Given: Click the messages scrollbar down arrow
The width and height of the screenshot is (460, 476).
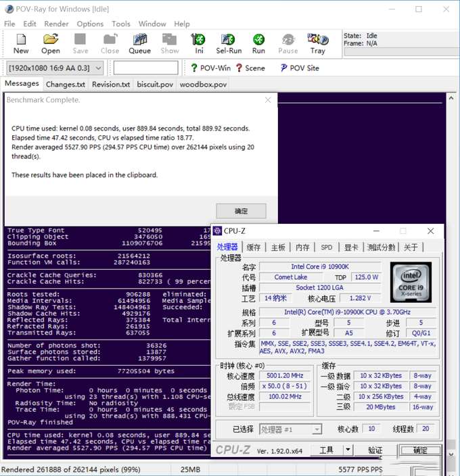Looking at the screenshot, I should [x=451, y=454].
